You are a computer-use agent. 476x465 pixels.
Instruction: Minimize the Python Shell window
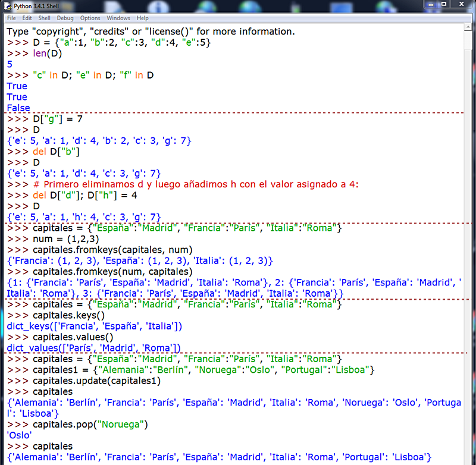tap(430, 5)
